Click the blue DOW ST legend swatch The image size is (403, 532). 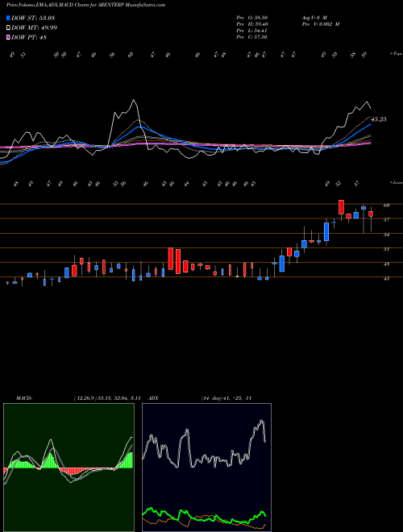(8, 18)
